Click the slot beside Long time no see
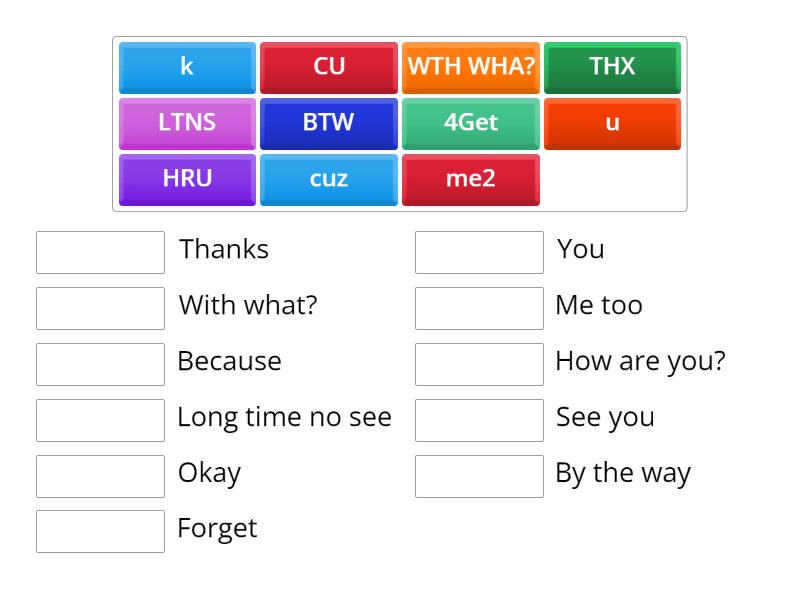 pyautogui.click(x=99, y=420)
